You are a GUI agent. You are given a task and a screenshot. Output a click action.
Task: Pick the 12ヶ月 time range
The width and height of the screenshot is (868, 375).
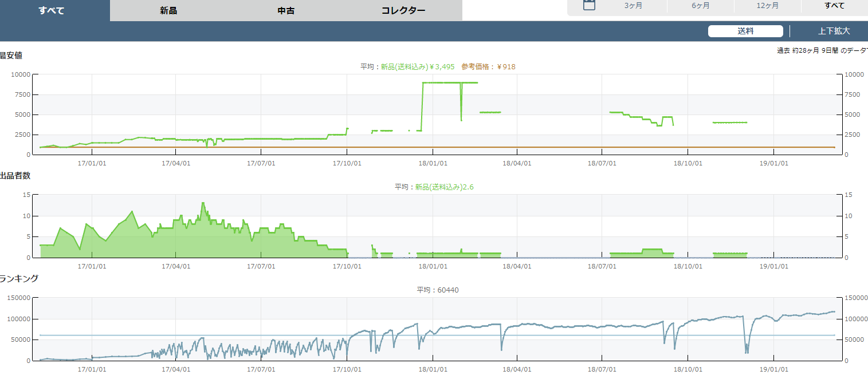point(767,6)
